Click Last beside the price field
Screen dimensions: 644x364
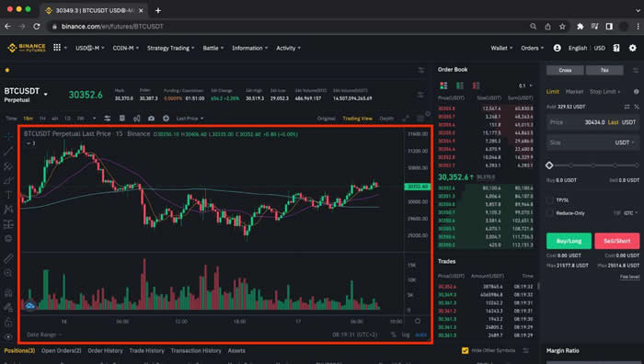[x=614, y=122]
